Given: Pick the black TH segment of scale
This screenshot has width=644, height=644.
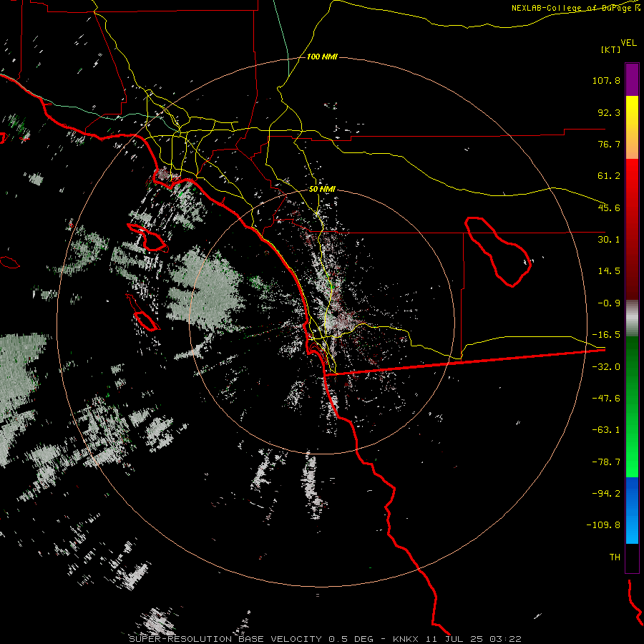Looking at the screenshot, I should click(632, 557).
